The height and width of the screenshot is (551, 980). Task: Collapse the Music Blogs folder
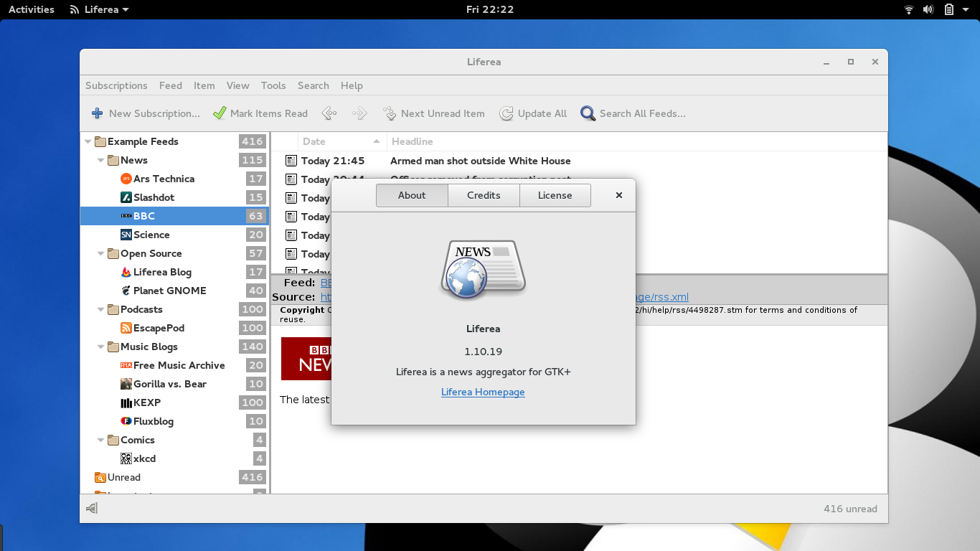101,347
